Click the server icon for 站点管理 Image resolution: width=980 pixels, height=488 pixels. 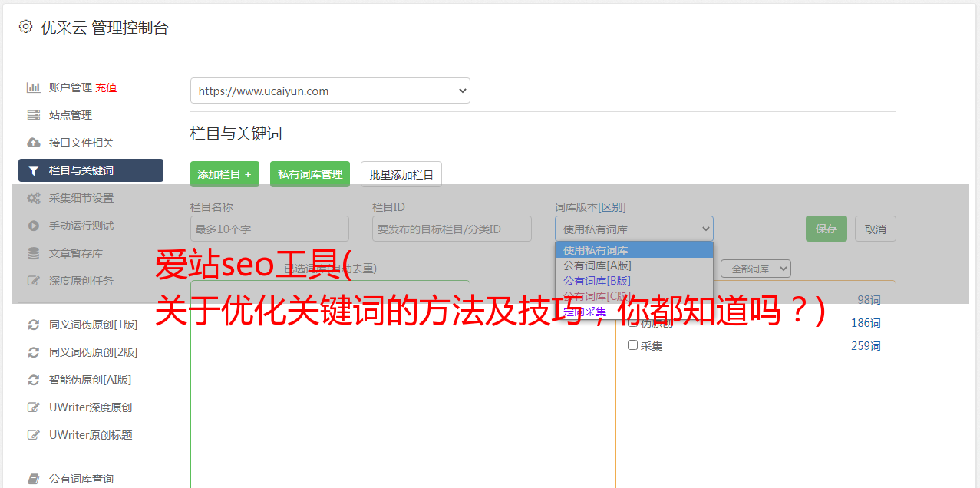33,115
